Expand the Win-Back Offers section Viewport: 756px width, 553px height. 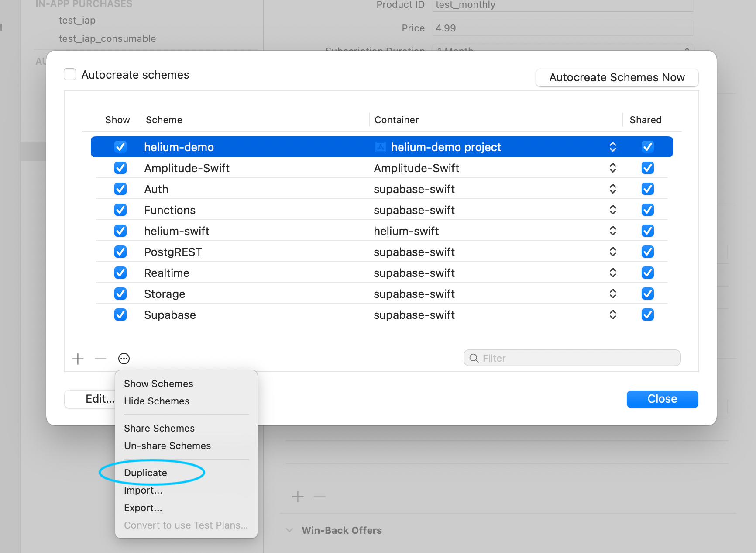tap(289, 530)
